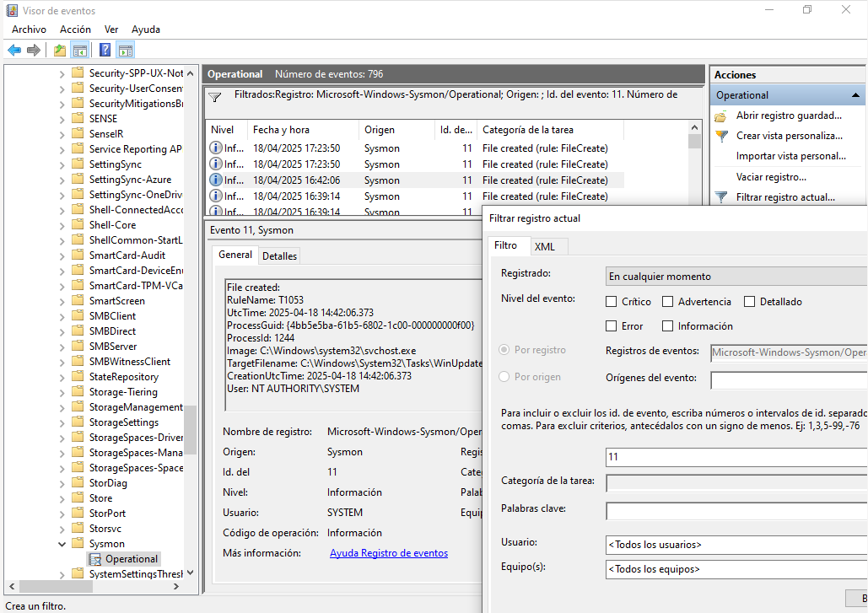Click the tree pane horizontal scrollbar thumb
The image size is (868, 613).
[x=55, y=587]
